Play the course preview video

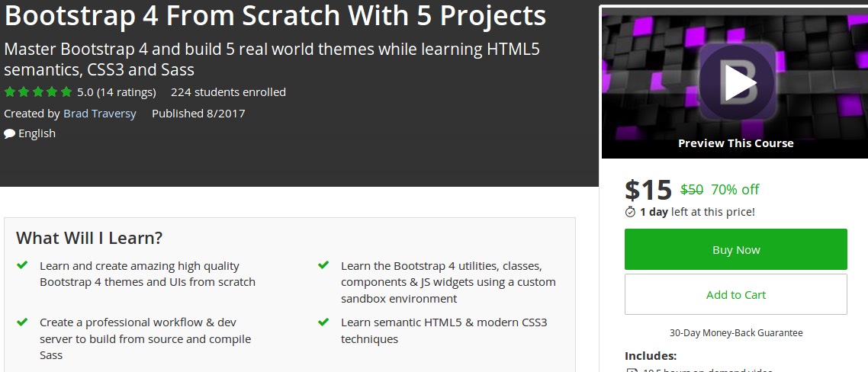click(735, 83)
